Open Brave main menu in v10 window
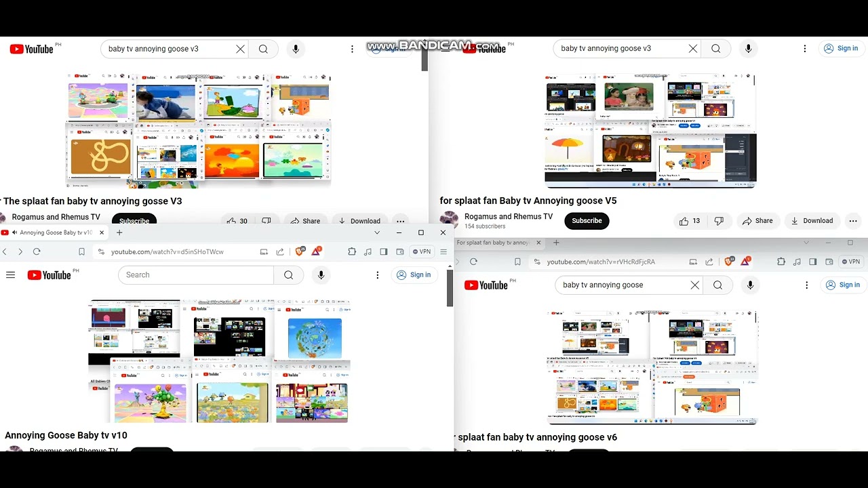The height and width of the screenshot is (488, 868). pyautogui.click(x=443, y=251)
